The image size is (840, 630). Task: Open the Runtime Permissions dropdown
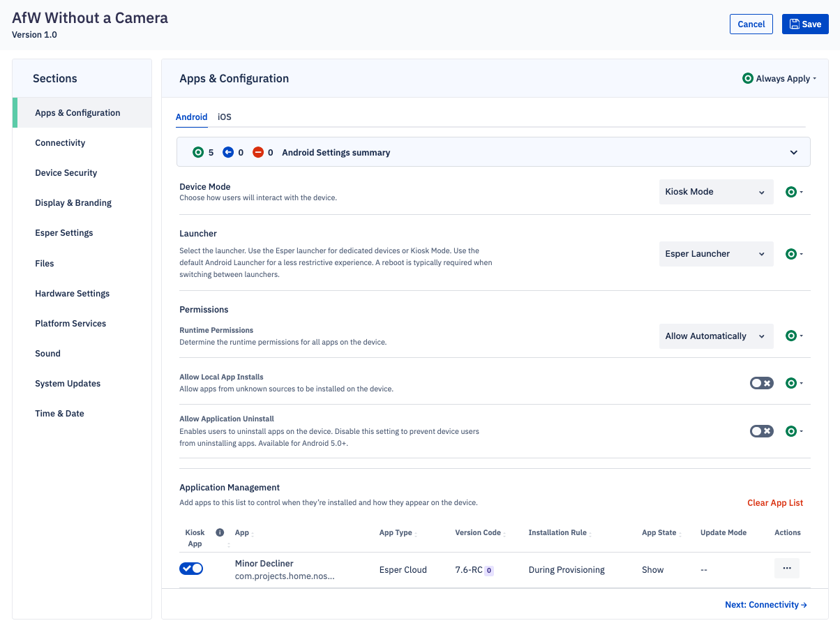[717, 336]
